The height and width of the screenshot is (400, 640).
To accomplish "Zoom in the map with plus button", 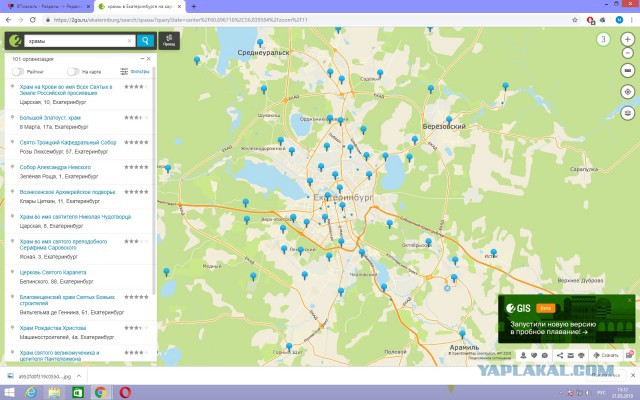I will point(627,39).
